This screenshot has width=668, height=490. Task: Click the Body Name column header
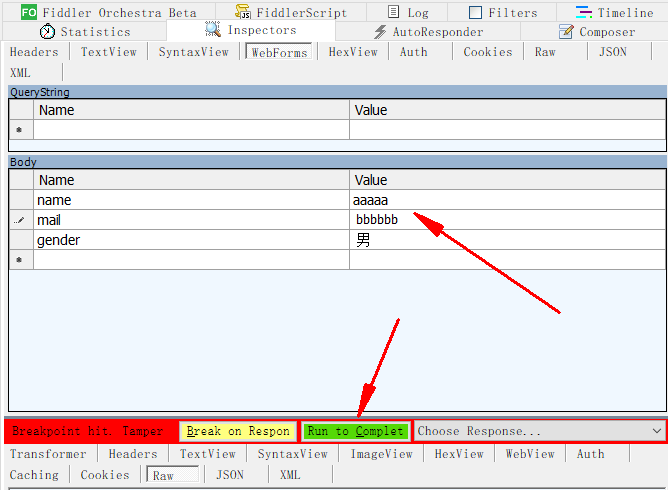(x=191, y=180)
